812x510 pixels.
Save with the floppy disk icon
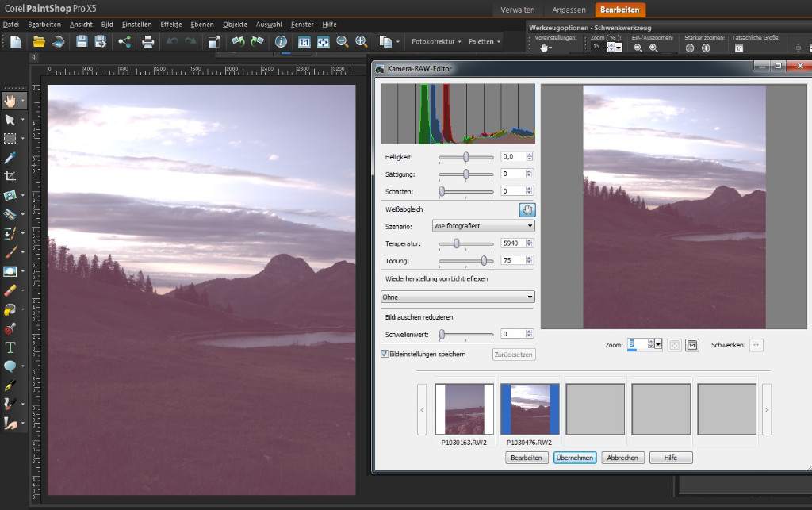click(82, 41)
